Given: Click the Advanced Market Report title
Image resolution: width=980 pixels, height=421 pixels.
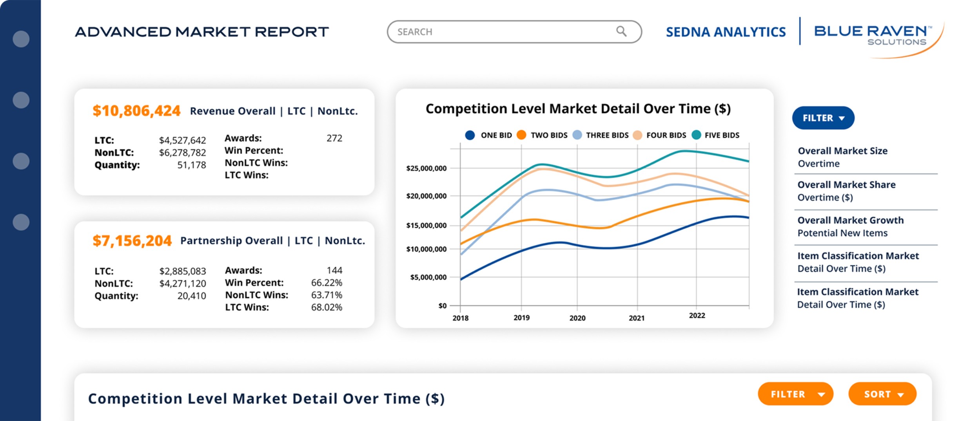Looking at the screenshot, I should [202, 31].
